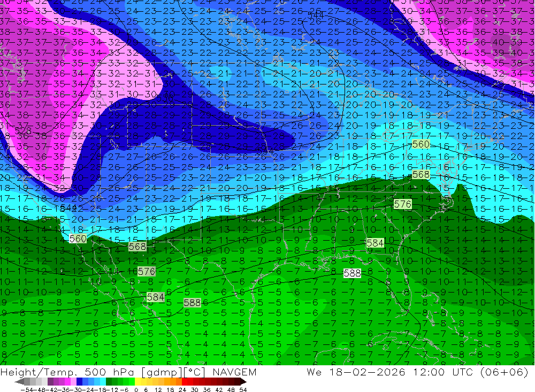Click the right arrow end of the color scale

coord(243,382)
